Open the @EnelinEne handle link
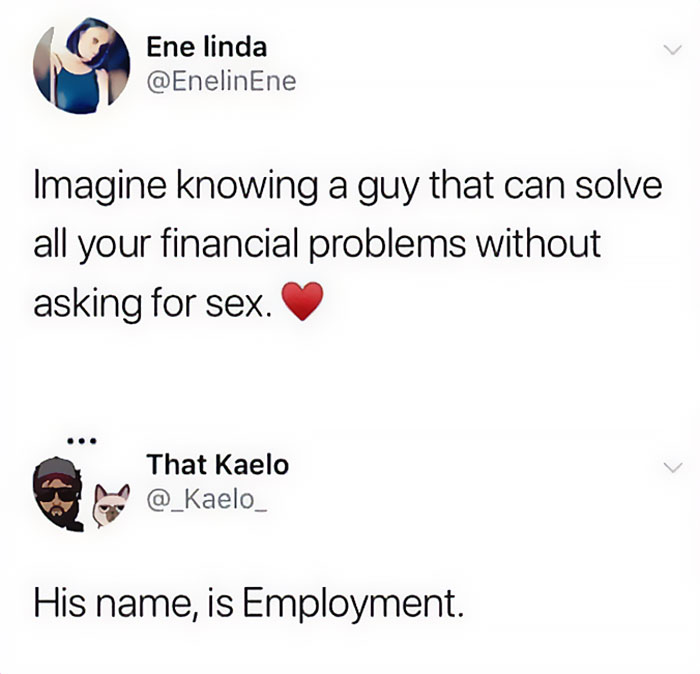 coord(221,81)
